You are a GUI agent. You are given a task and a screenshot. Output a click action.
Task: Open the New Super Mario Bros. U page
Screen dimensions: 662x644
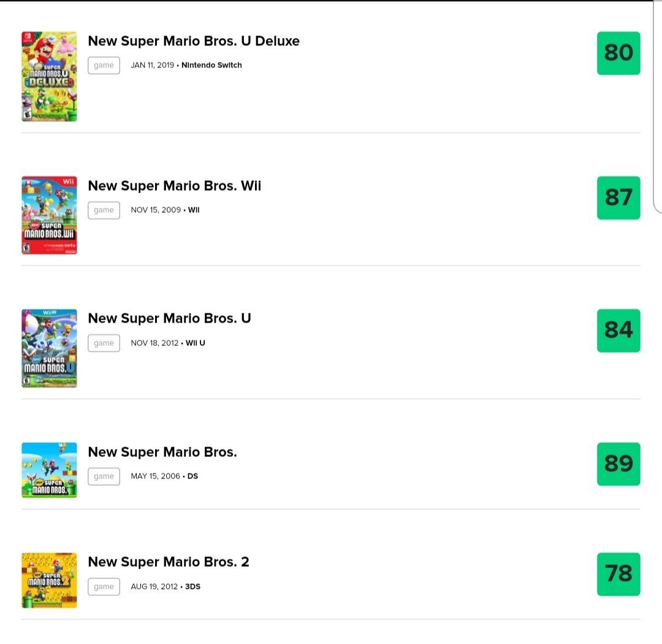169,318
